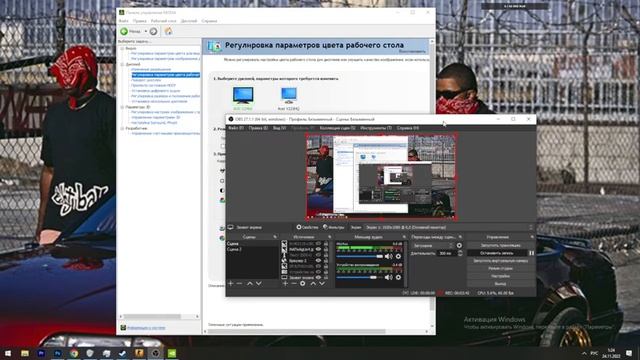This screenshot has height=360, width=640.
Task: Remove the selected source with the minus icon in Источники
Action: point(294,283)
